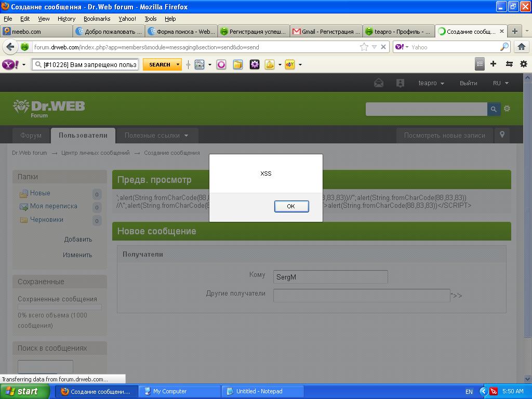Image resolution: width=532 pixels, height=399 pixels.
Task: Click the Yahoo toolbar page tool icon
Action: (x=199, y=64)
